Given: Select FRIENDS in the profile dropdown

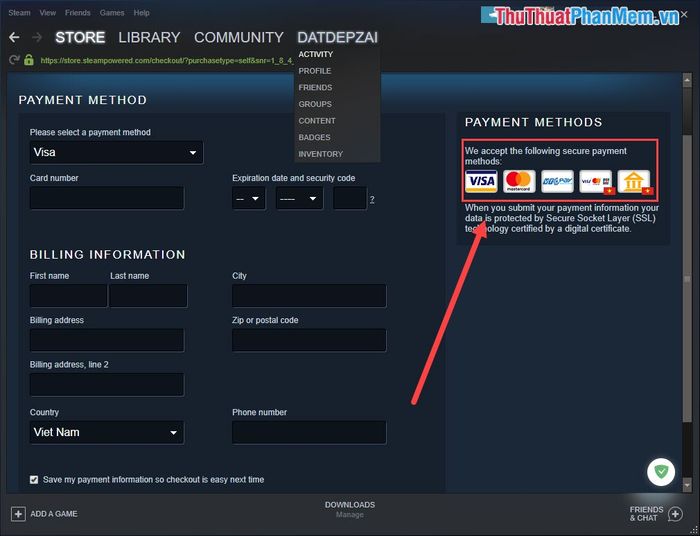Looking at the screenshot, I should [315, 87].
